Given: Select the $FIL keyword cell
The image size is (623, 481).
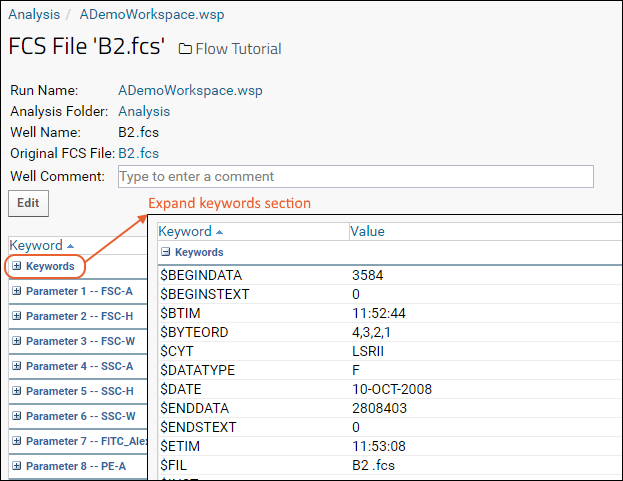Looking at the screenshot, I should pos(174,465).
